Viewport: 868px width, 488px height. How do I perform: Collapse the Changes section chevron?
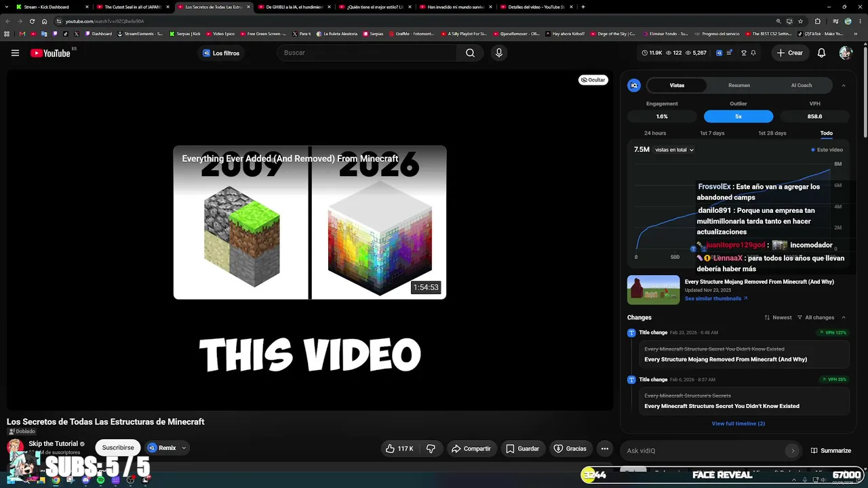click(x=844, y=317)
